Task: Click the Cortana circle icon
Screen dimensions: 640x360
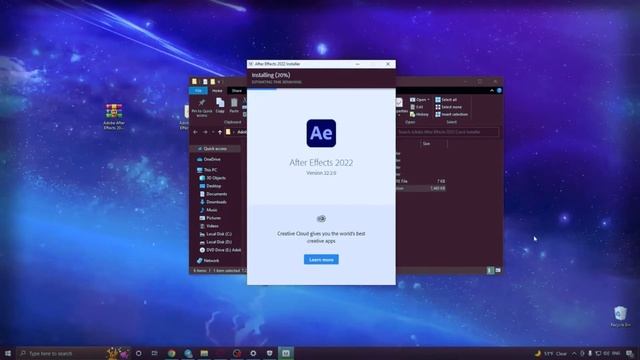Action: [x=138, y=353]
